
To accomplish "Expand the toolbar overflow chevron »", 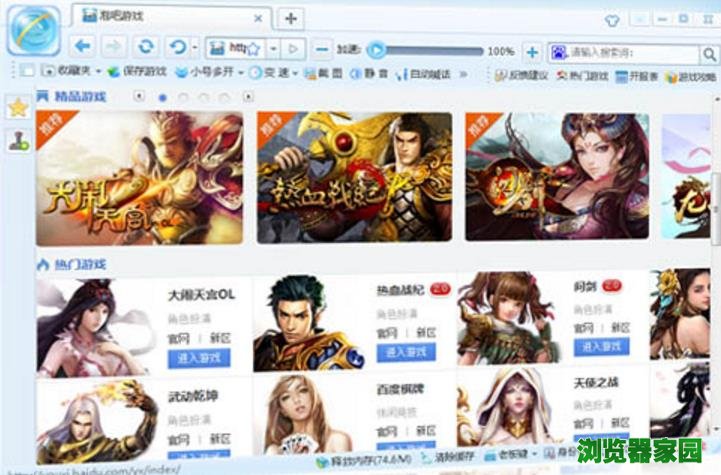I will point(464,74).
